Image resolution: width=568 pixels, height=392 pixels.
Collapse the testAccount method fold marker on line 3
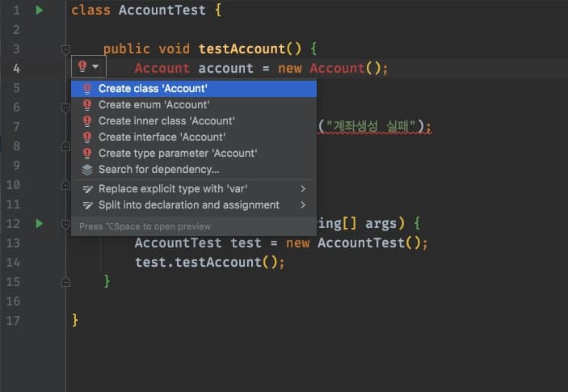coord(65,49)
